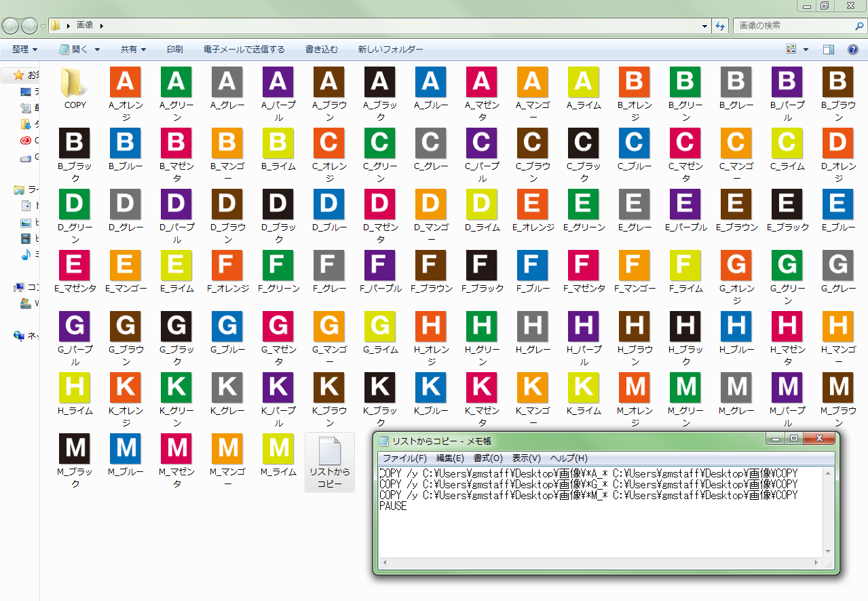
Task: Toggle the preview pane button
Action: (x=828, y=50)
